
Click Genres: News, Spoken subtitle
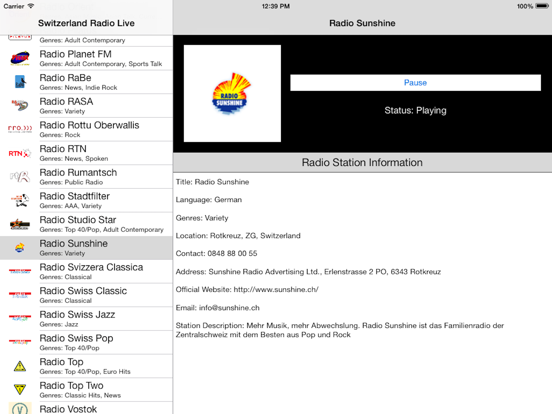point(74,158)
